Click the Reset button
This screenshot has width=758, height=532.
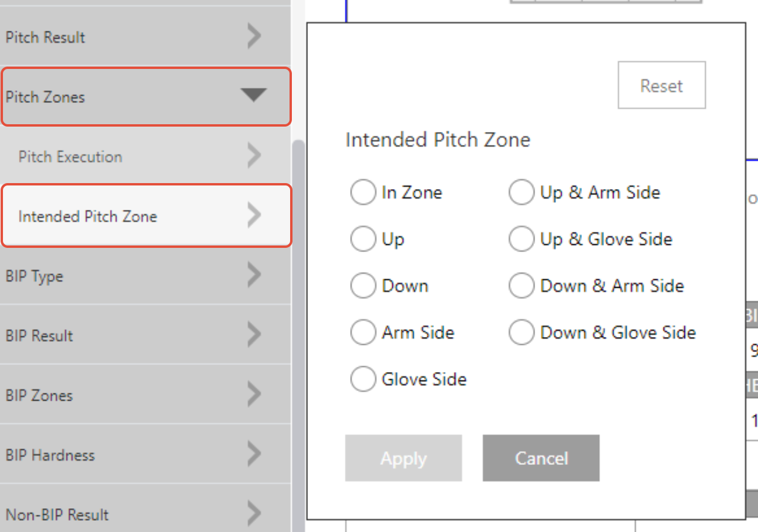661,86
